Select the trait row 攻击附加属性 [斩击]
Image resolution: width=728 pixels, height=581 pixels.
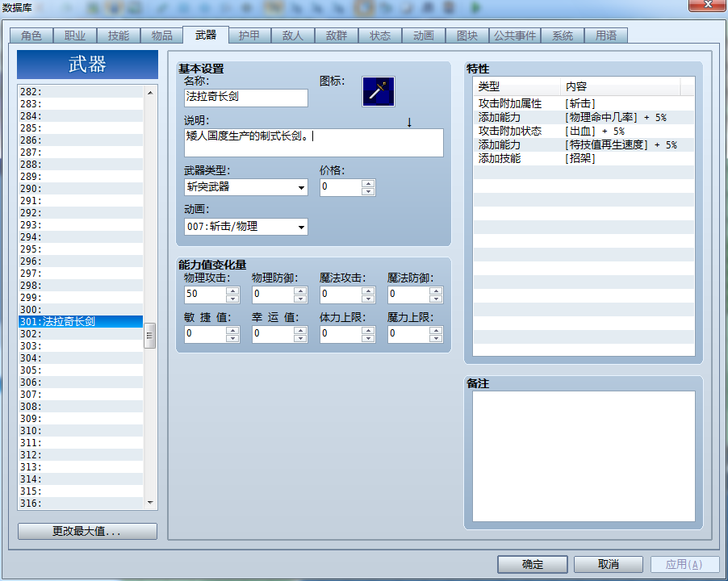[x=584, y=103]
